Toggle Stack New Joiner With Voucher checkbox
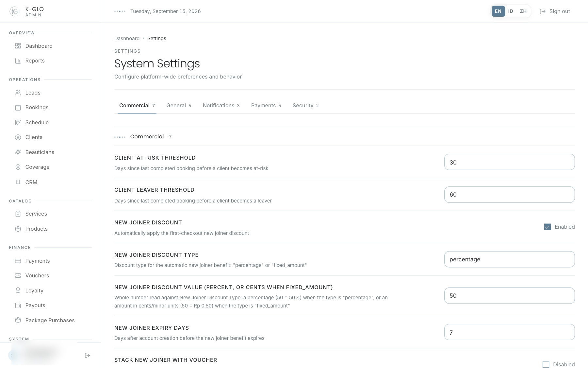The image size is (588, 368). click(546, 364)
